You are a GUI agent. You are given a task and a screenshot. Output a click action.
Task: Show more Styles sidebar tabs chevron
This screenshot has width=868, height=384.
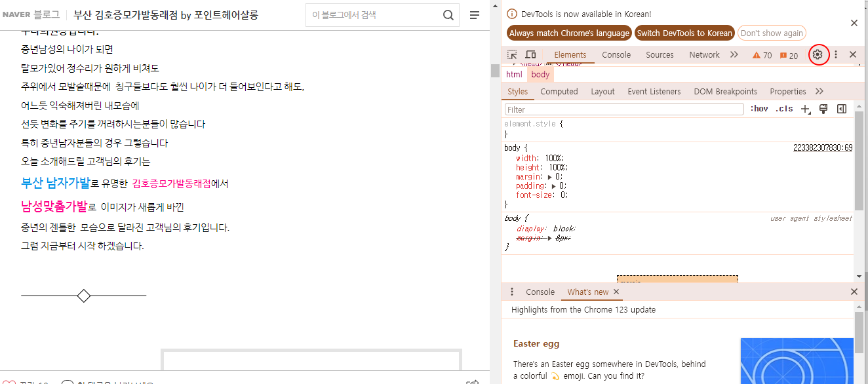819,91
